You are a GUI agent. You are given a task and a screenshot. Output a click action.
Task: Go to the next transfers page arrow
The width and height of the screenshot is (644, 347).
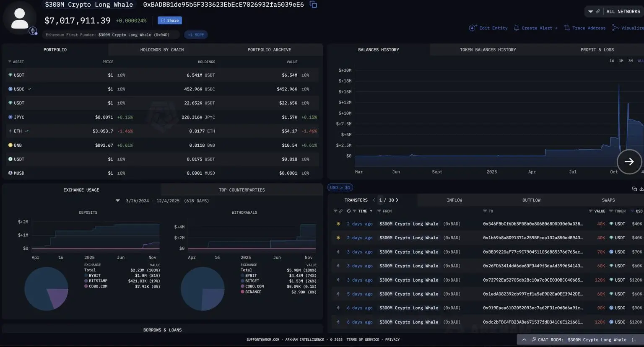pos(397,200)
